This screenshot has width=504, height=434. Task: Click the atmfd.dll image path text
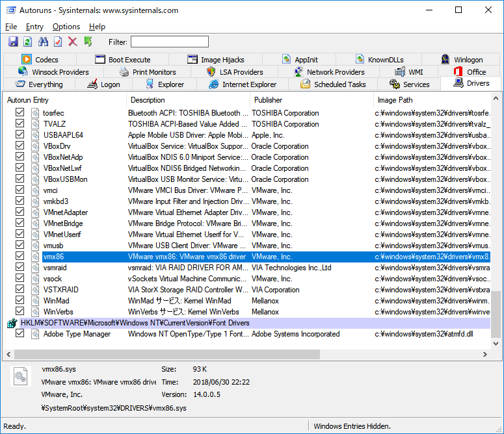click(423, 334)
